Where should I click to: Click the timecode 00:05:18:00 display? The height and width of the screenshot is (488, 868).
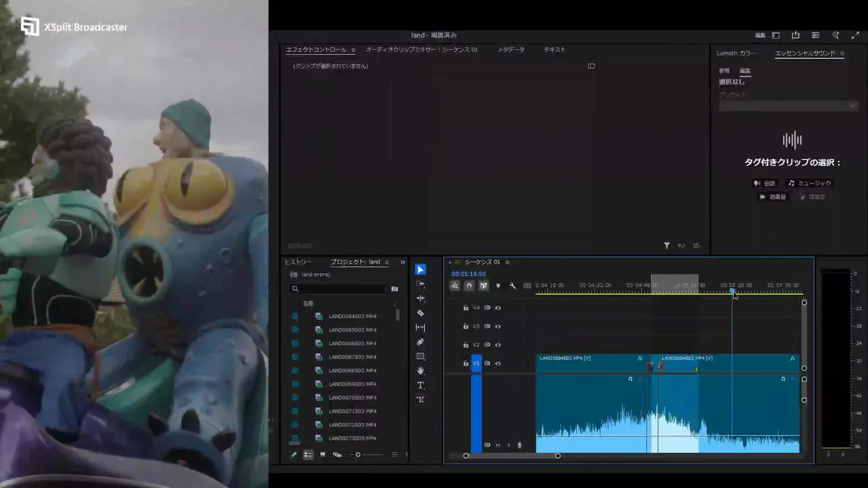click(469, 274)
